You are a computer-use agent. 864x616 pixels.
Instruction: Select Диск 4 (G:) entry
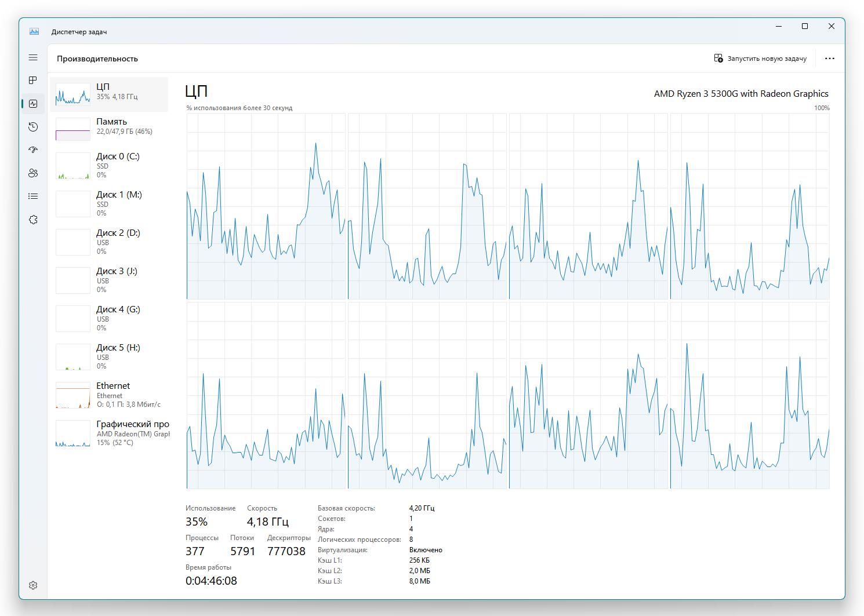point(109,318)
